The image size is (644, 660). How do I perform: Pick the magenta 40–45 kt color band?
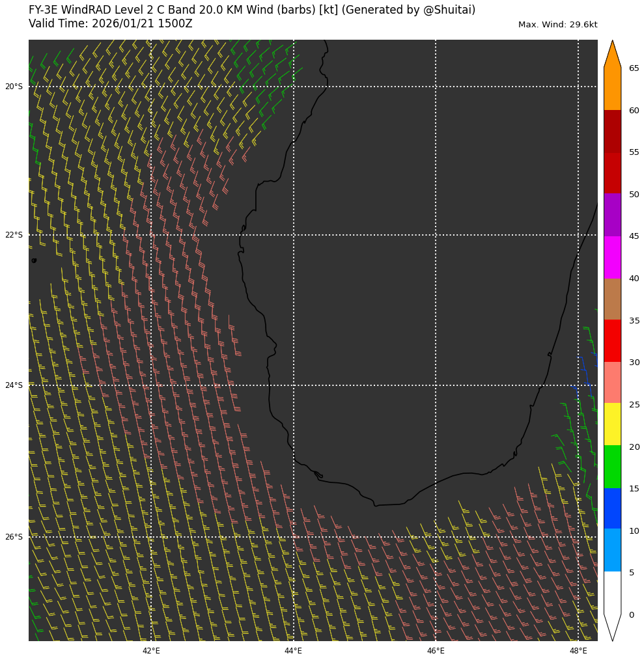pos(612,257)
